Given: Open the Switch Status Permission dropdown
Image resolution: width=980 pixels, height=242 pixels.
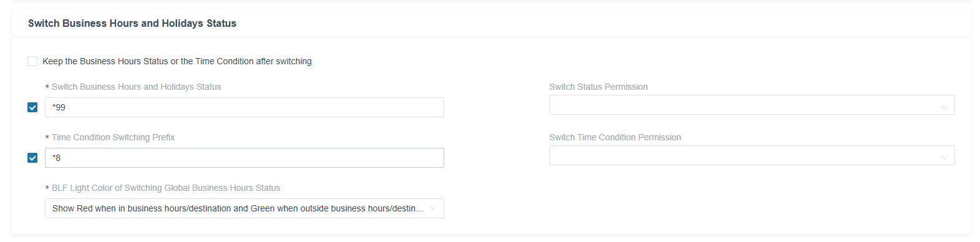Looking at the screenshot, I should [x=752, y=105].
